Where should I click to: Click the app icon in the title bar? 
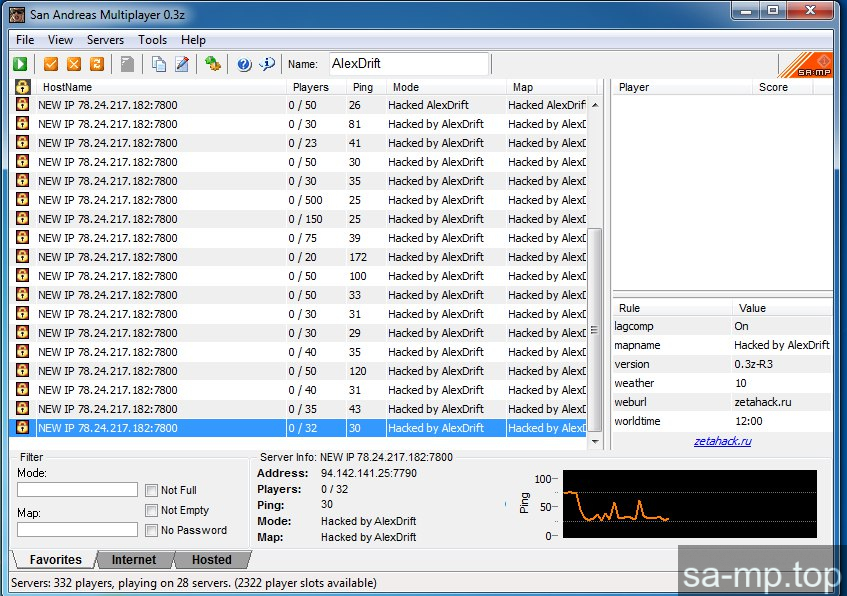pyautogui.click(x=17, y=15)
